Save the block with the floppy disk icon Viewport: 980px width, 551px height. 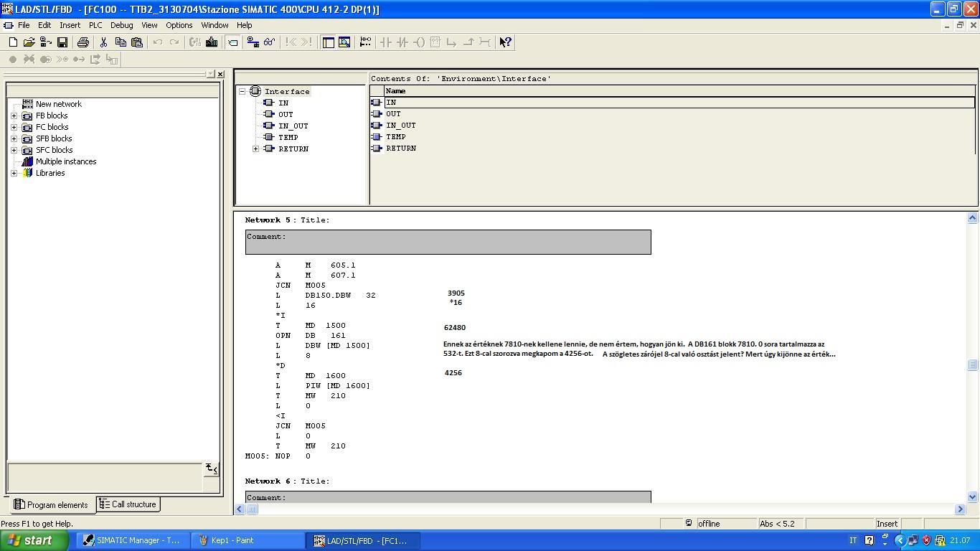pos(62,42)
